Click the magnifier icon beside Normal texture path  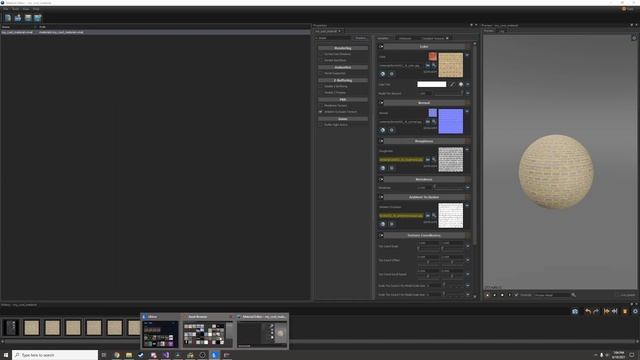click(434, 122)
